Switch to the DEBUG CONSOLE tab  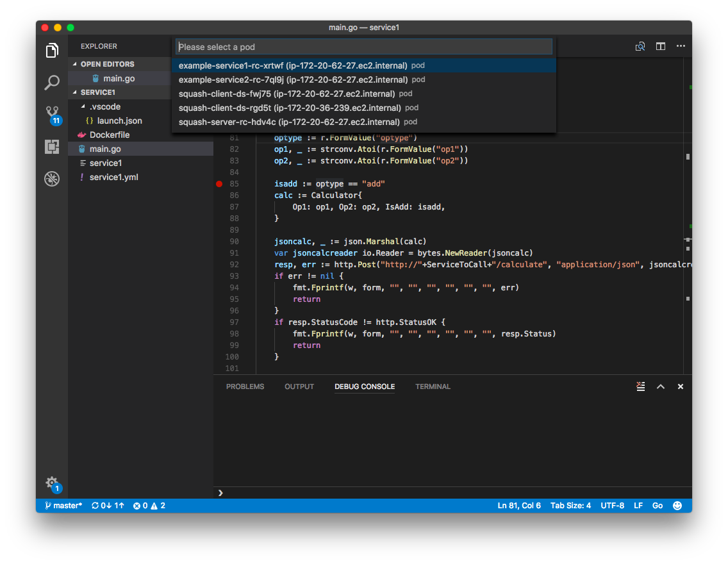[x=365, y=386]
